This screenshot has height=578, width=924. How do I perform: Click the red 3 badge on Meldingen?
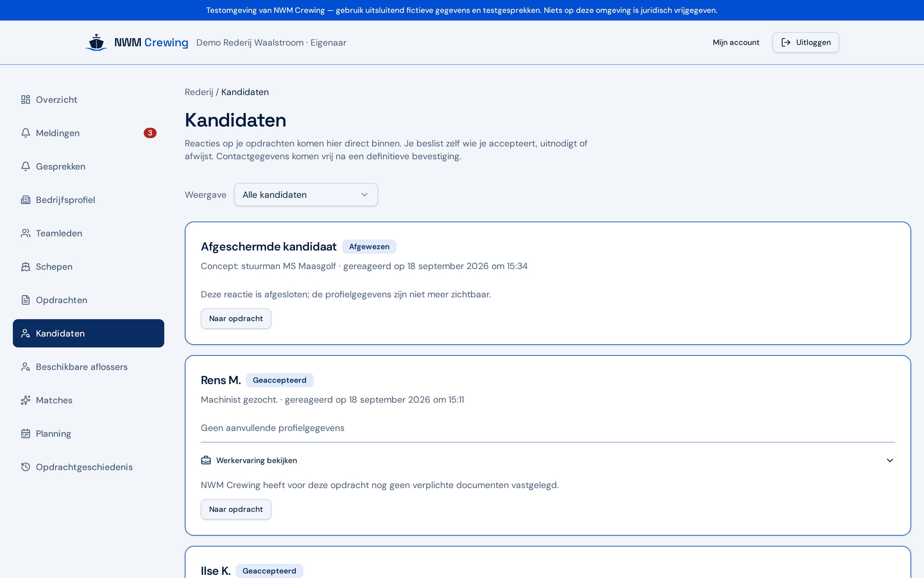150,133
